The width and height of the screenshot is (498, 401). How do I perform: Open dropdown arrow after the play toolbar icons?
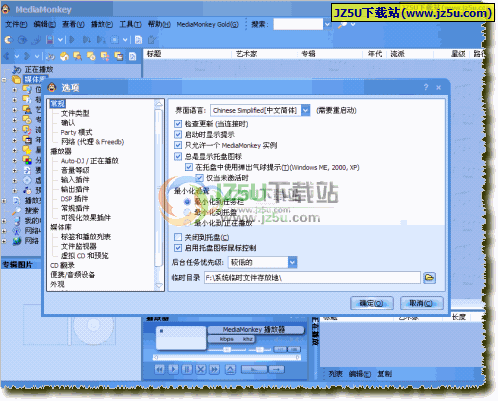click(x=125, y=40)
